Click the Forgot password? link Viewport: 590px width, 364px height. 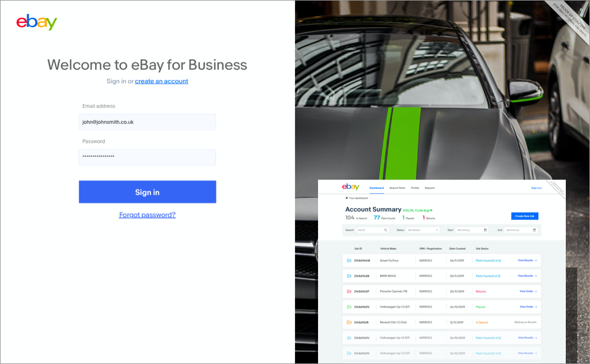pos(147,215)
